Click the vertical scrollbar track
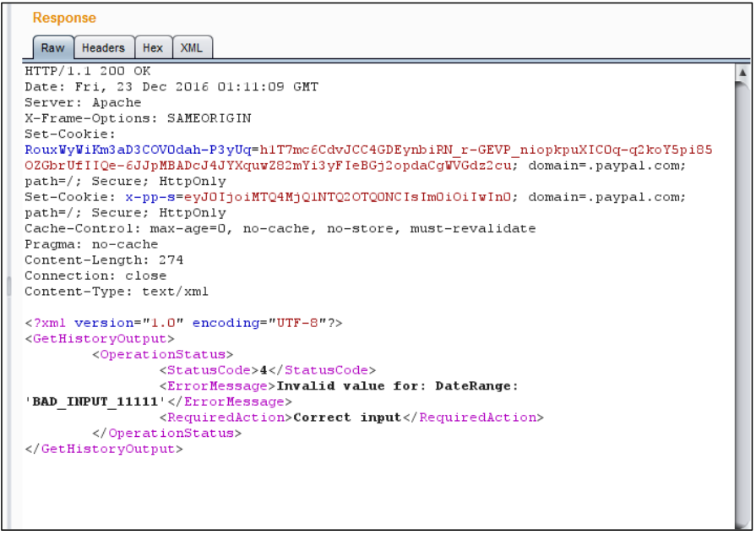This screenshot has height=535, width=756. pos(742,304)
